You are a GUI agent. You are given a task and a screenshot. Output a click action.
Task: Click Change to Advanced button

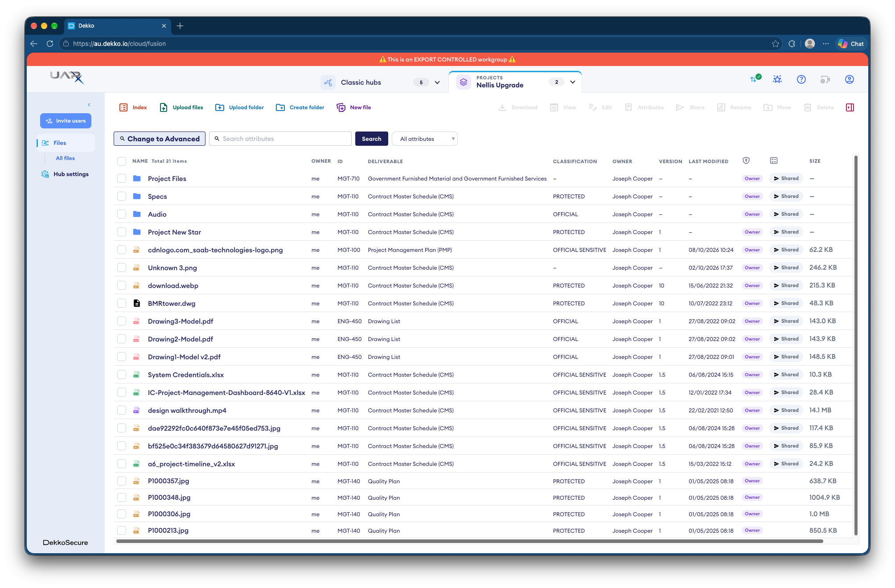pyautogui.click(x=160, y=139)
